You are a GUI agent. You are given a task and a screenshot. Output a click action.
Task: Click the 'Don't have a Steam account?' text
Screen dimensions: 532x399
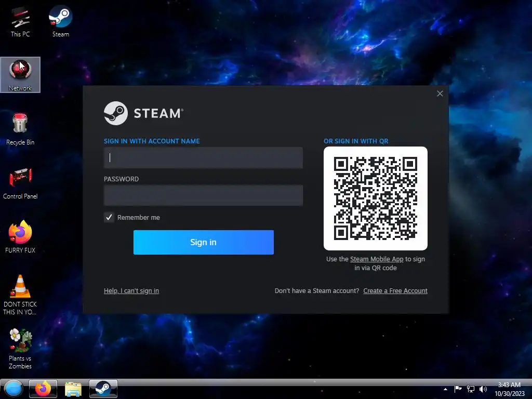317,291
